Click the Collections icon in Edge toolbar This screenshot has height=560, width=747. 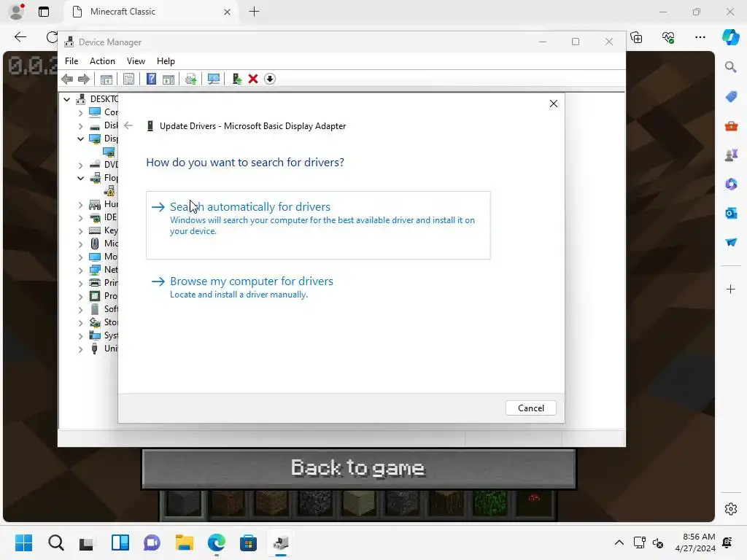click(x=636, y=37)
